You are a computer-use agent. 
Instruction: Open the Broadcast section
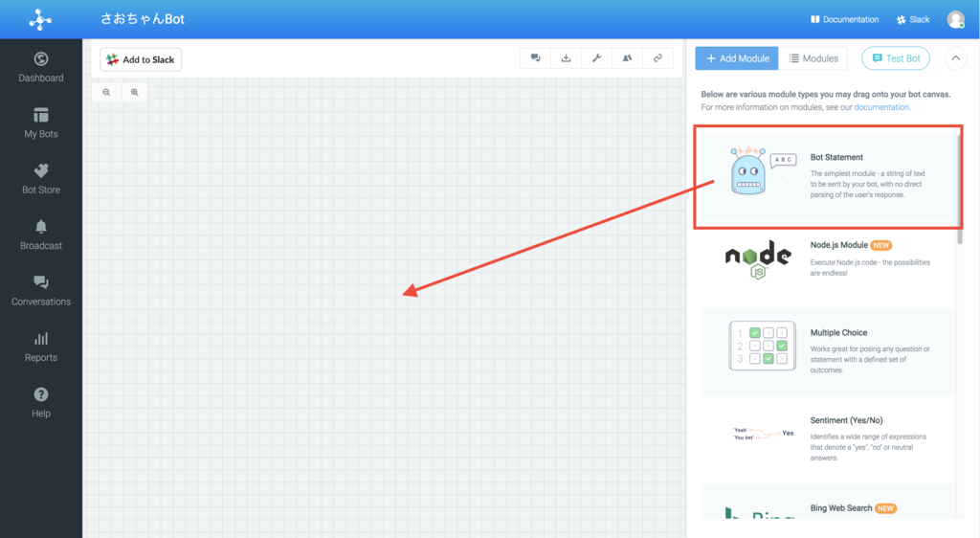[40, 235]
